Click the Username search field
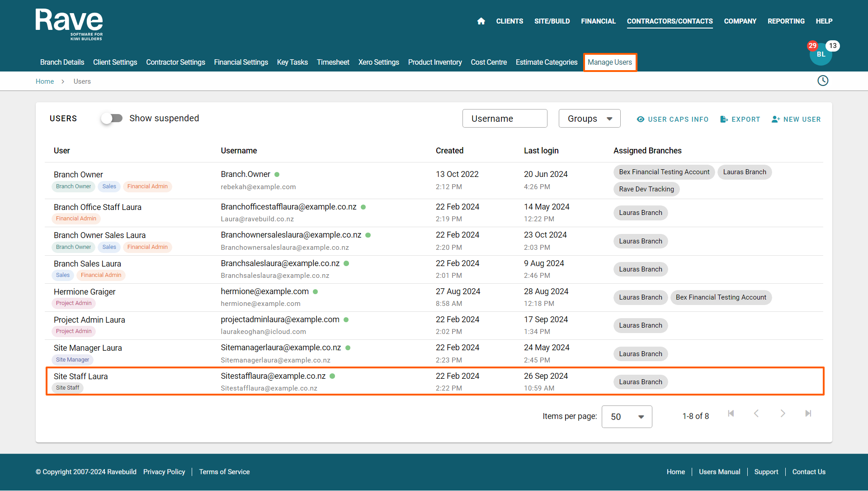This screenshot has width=868, height=491. click(505, 119)
